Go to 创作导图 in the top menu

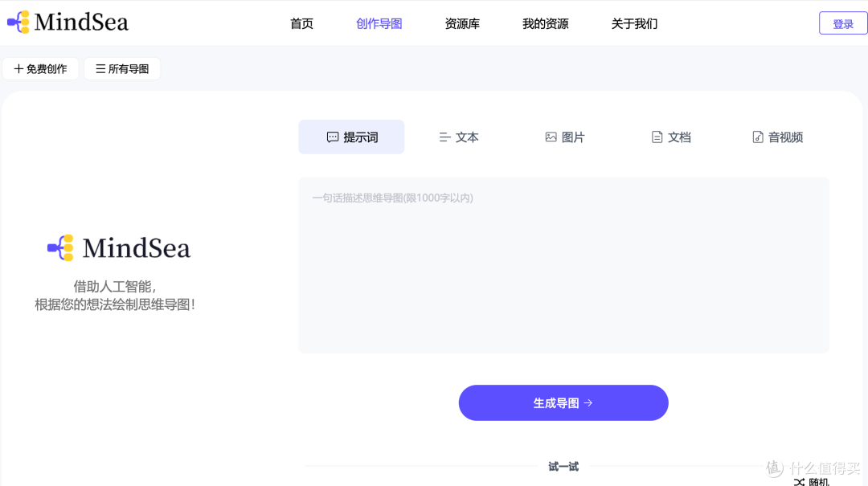[379, 24]
